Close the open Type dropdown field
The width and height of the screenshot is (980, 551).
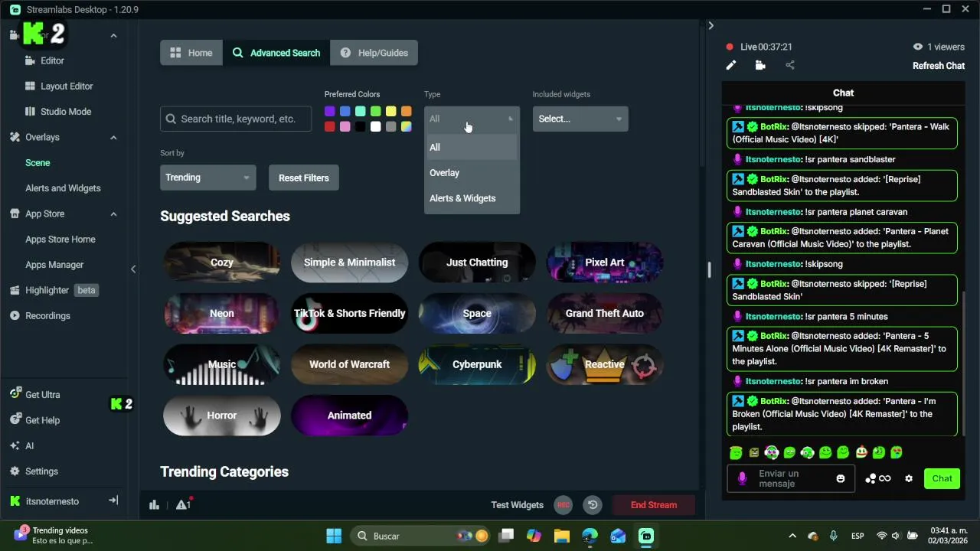pyautogui.click(x=472, y=119)
